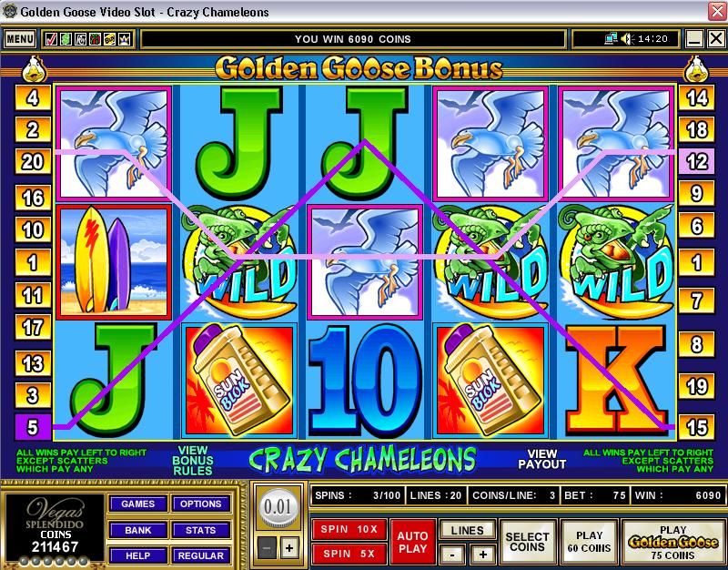Toggle the highlighted payline 5 marker
This screenshot has height=570, width=728.
click(33, 426)
